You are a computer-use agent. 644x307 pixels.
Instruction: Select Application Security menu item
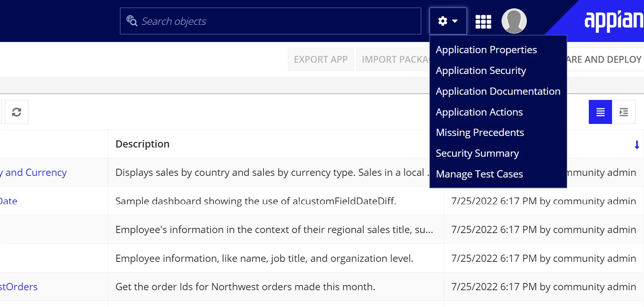tap(481, 70)
